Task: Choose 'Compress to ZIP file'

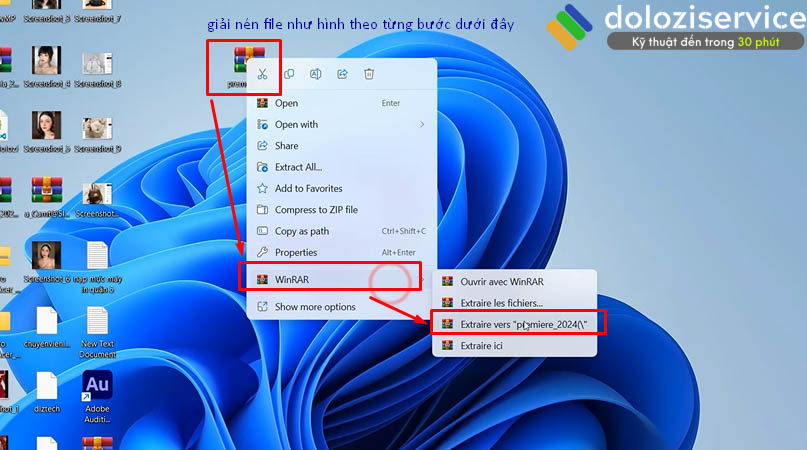Action: (x=342, y=210)
